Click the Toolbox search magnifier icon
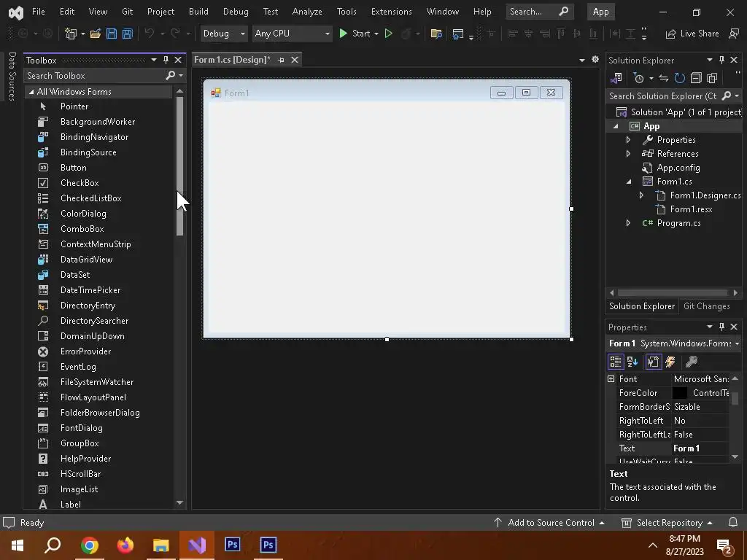The width and height of the screenshot is (747, 560). pos(170,75)
